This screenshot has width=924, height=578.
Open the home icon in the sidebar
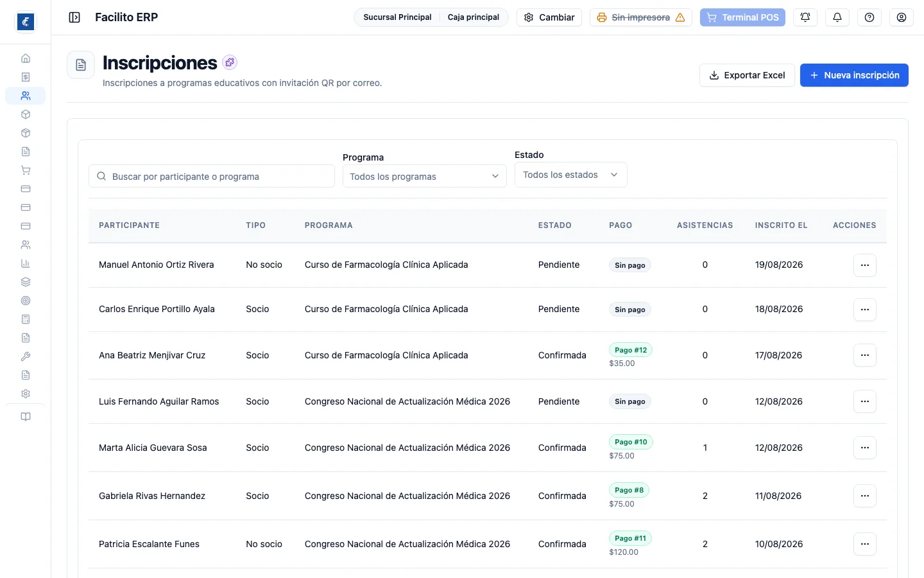(26, 58)
